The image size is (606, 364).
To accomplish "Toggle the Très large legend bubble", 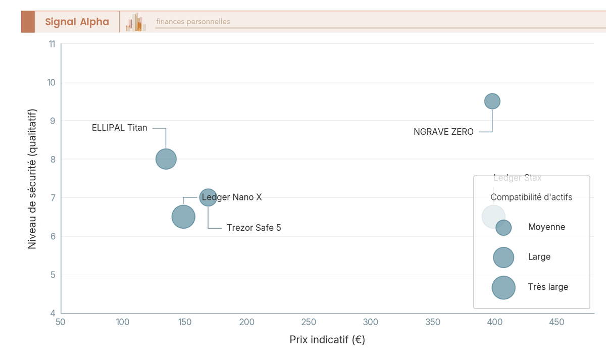I will [503, 288].
